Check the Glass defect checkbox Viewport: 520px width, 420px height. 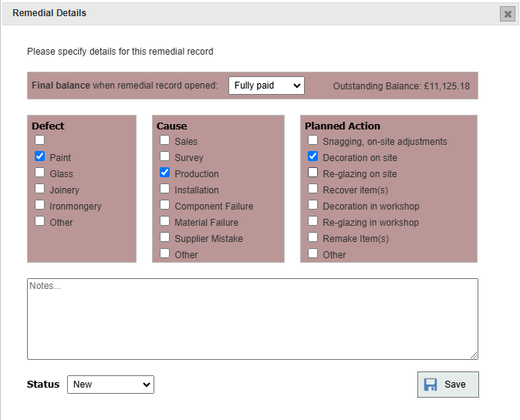[40, 173]
